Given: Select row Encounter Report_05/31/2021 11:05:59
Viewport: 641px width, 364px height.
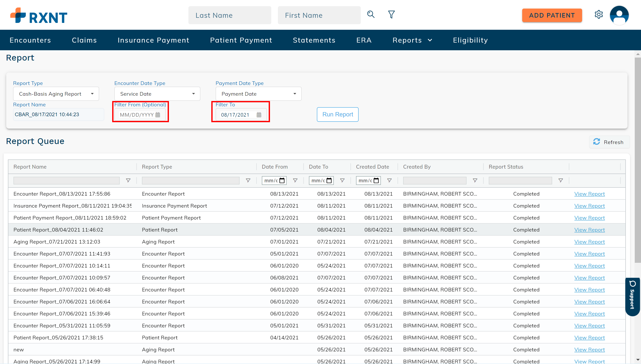Looking at the screenshot, I should (x=317, y=325).
